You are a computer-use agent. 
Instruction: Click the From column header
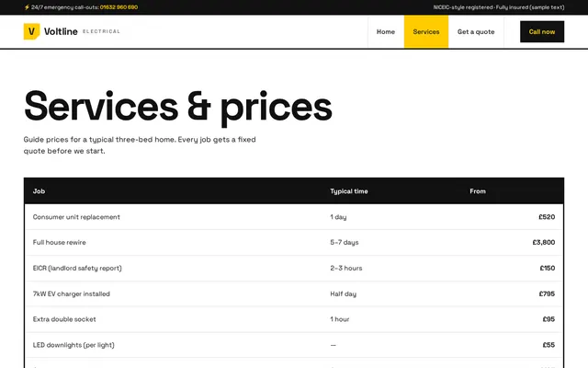[478, 191]
